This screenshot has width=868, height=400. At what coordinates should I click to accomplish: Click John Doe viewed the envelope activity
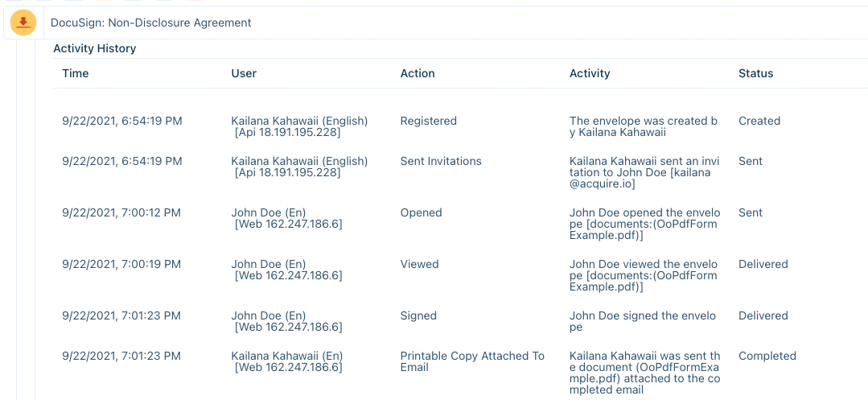pos(645,276)
